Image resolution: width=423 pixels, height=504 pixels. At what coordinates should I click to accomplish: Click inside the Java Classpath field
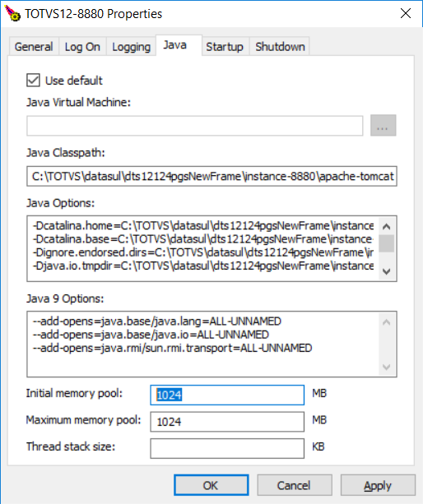point(211,176)
